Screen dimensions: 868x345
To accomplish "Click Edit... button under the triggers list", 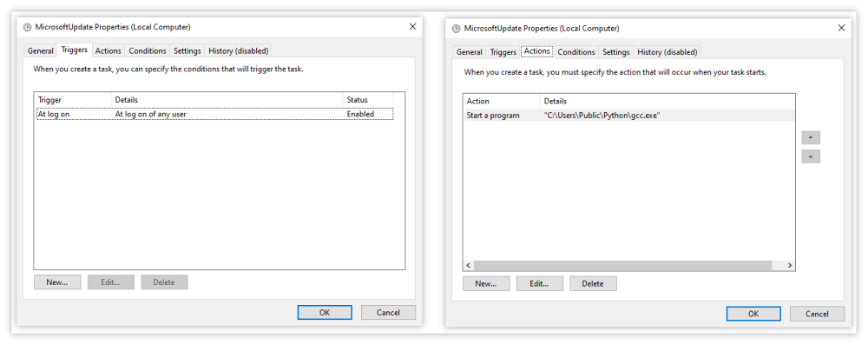I will (111, 282).
